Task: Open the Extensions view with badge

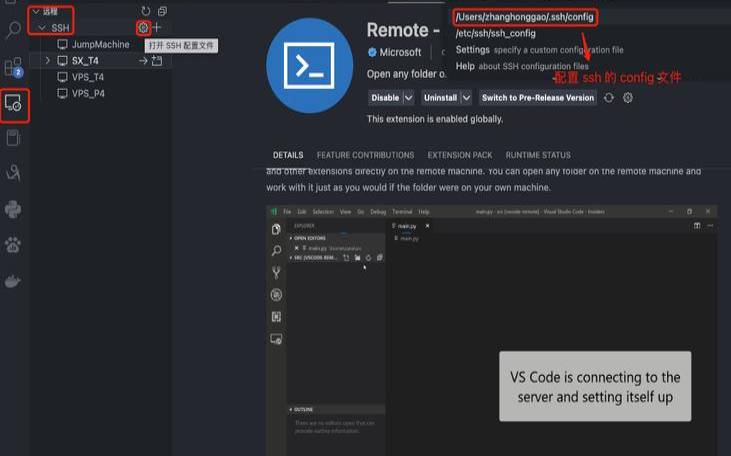Action: [13, 67]
